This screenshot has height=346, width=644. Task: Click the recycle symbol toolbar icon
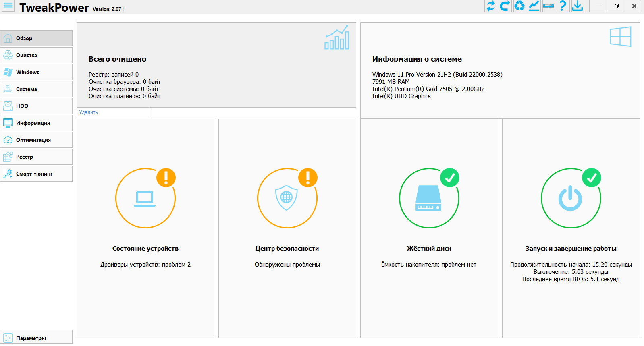tap(519, 6)
